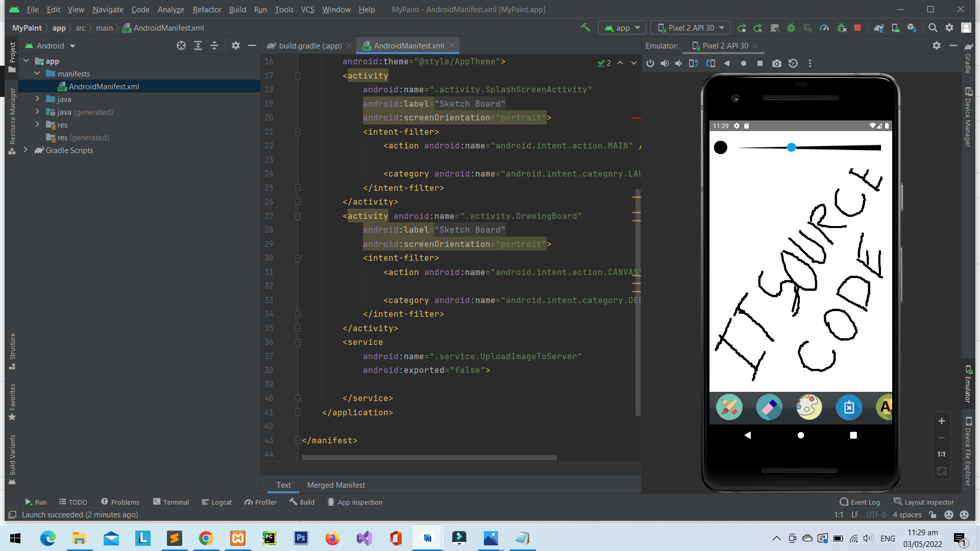Open the color palette in MyPaint app

[809, 407]
